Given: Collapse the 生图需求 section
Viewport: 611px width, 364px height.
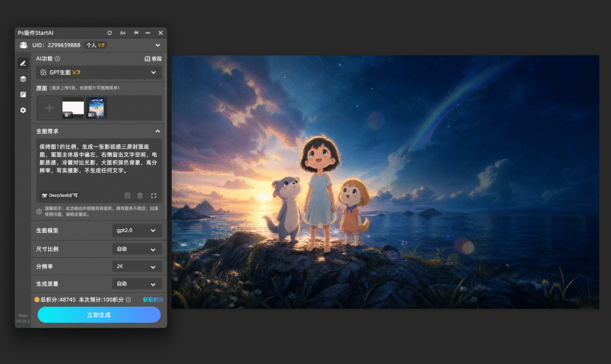Looking at the screenshot, I should [158, 131].
